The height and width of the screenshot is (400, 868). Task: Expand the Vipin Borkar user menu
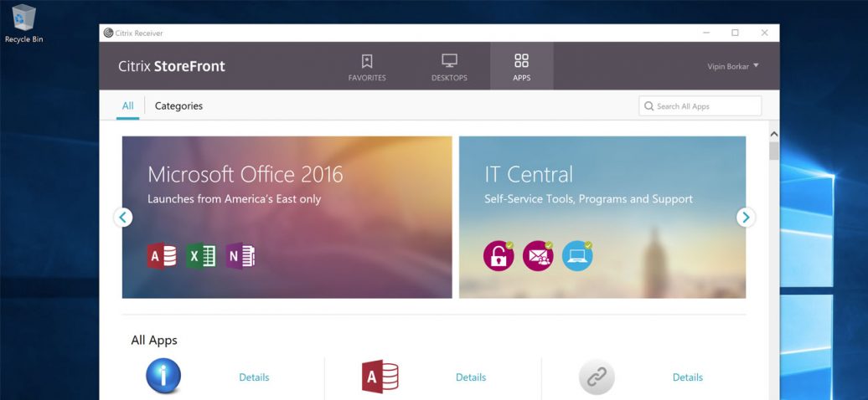(732, 66)
